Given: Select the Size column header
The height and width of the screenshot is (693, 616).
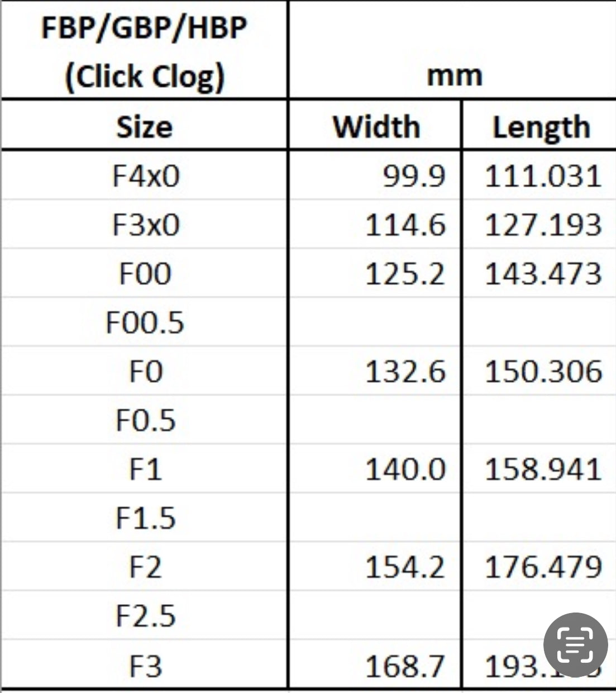Looking at the screenshot, I should click(144, 125).
